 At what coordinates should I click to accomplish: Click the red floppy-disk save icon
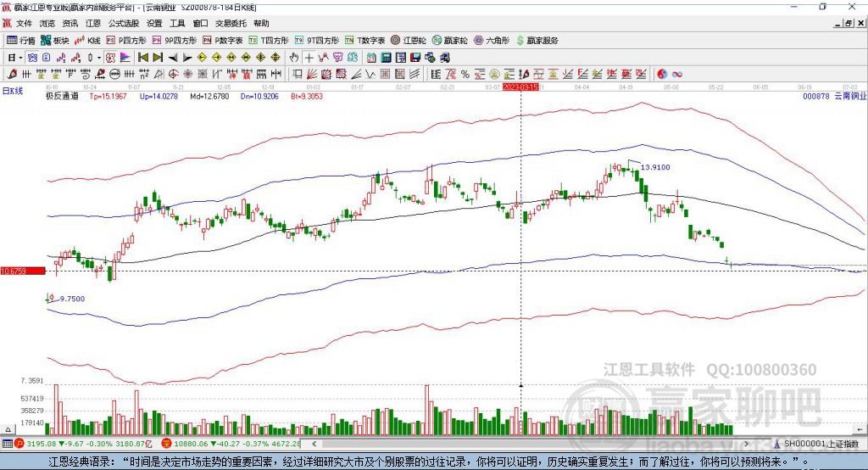(415, 57)
